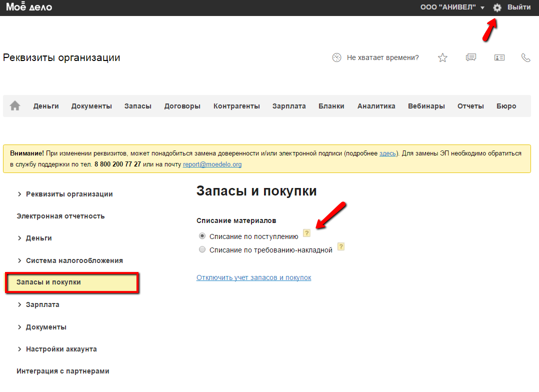Open the chat messages icon
This screenshot has width=539, height=392.
[x=470, y=57]
